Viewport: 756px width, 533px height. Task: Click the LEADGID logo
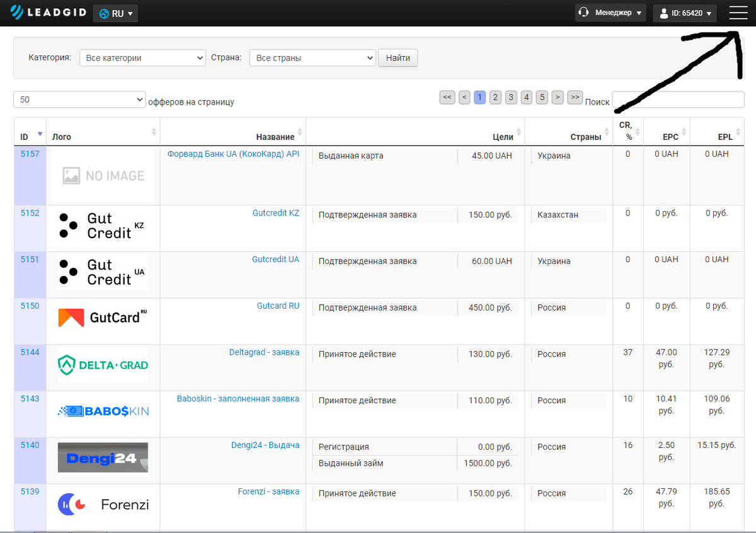(48, 13)
